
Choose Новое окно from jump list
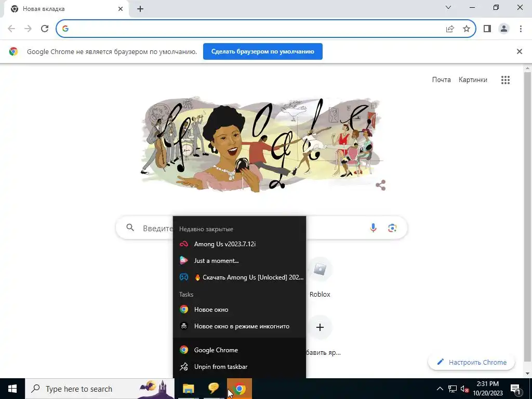tap(240, 310)
